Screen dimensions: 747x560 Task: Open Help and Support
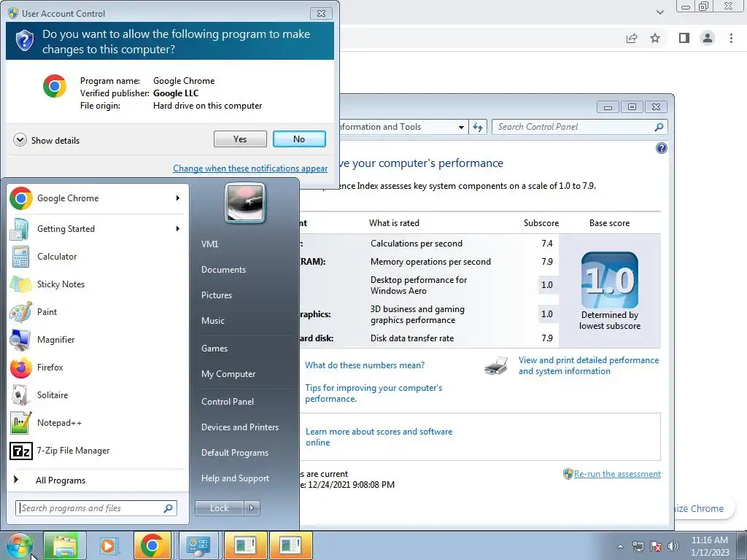(235, 478)
